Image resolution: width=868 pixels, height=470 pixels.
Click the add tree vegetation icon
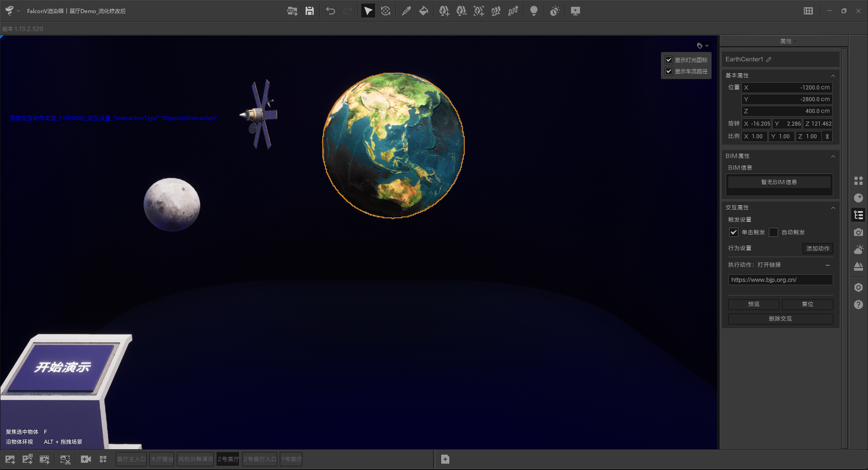click(x=444, y=11)
